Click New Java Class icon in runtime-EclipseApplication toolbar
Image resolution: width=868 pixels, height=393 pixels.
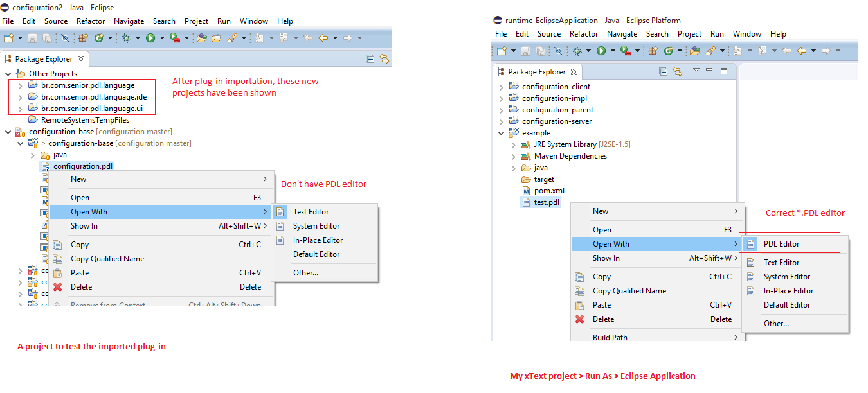tap(669, 51)
